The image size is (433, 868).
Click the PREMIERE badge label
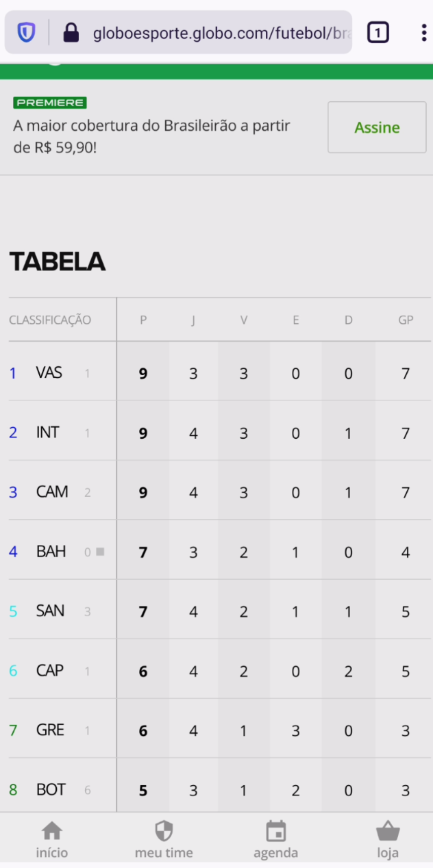[50, 103]
